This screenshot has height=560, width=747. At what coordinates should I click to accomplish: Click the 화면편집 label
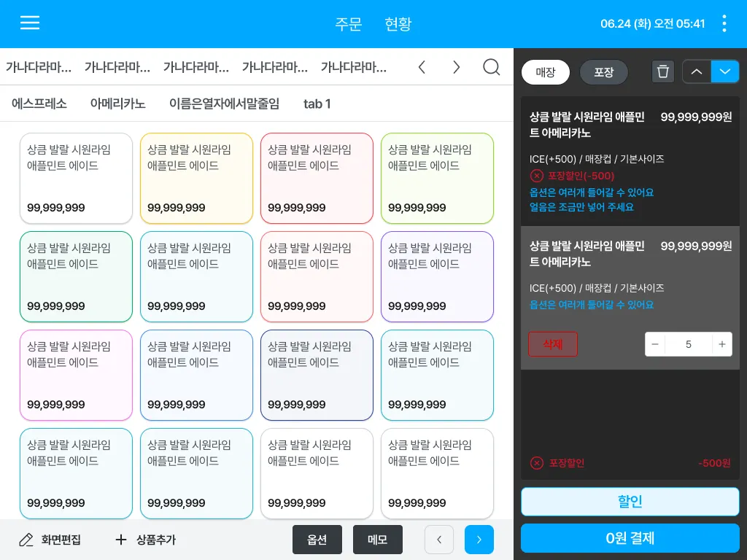[61, 540]
